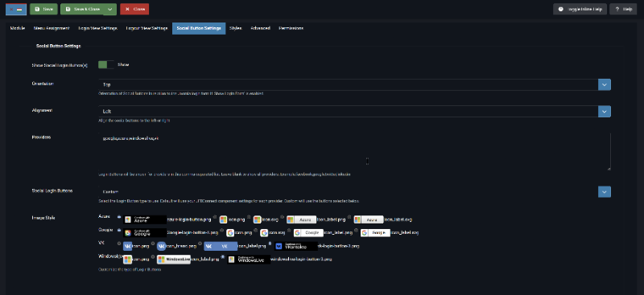
Task: Click the Azure icon.svg Microsoft logo image
Action: pos(258,219)
